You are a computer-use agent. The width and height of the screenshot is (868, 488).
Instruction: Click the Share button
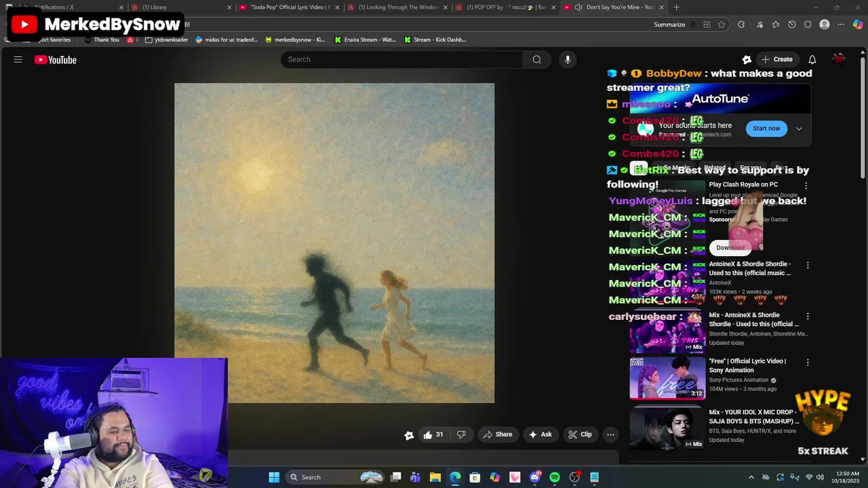[497, 434]
